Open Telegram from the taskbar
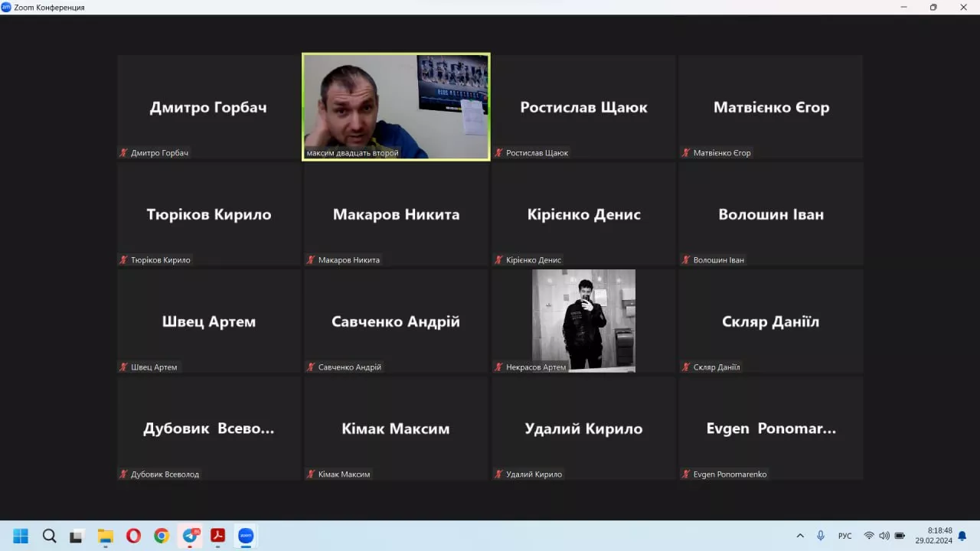The width and height of the screenshot is (980, 551). pos(190,536)
